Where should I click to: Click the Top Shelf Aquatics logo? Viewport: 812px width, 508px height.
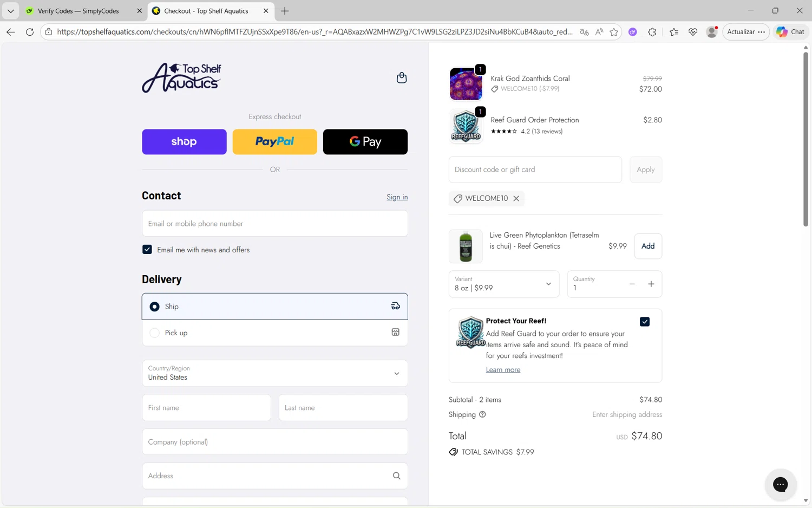181,77
